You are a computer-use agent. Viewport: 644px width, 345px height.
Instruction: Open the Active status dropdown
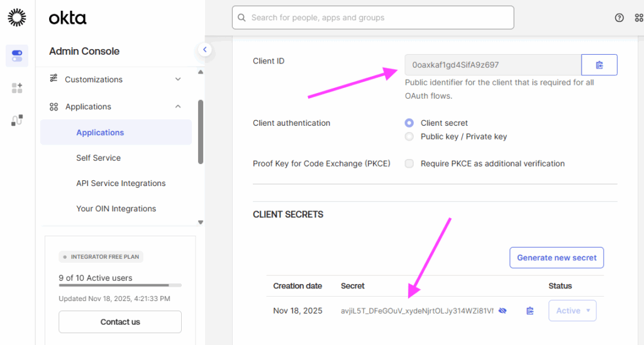click(572, 310)
